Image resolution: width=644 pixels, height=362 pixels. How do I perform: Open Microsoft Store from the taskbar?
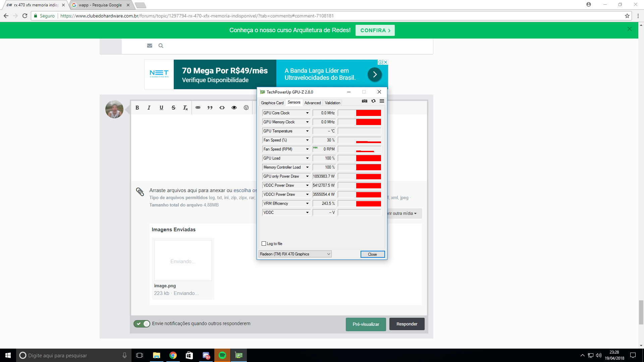click(190, 355)
